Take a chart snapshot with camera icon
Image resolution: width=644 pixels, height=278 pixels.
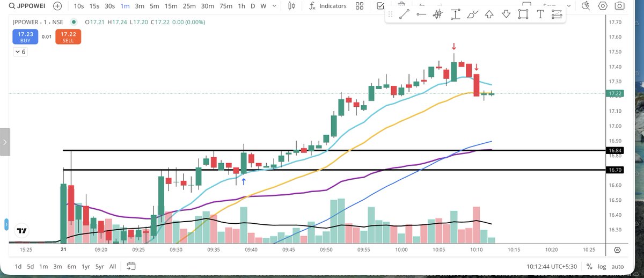tap(620, 6)
